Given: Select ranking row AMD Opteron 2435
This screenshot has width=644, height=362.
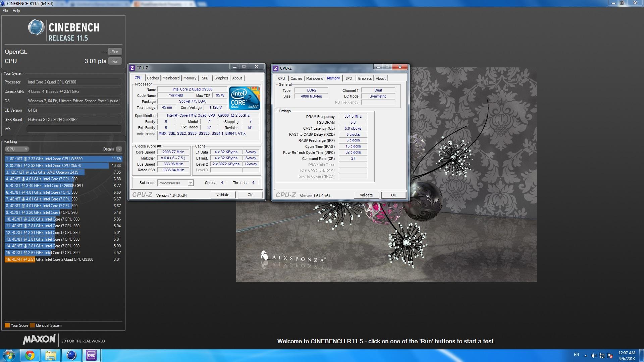Looking at the screenshot, I should point(63,172).
